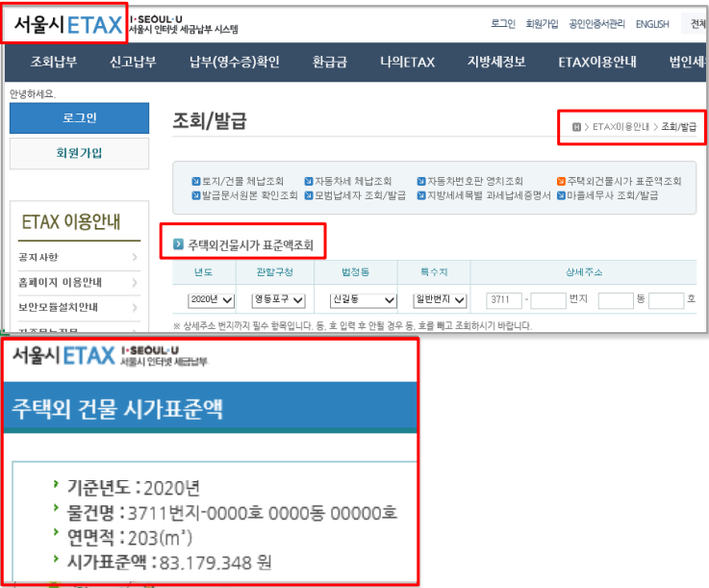Click the ETAX 이용안내 sidebar heading
Screen dimensions: 709x588
click(x=71, y=222)
